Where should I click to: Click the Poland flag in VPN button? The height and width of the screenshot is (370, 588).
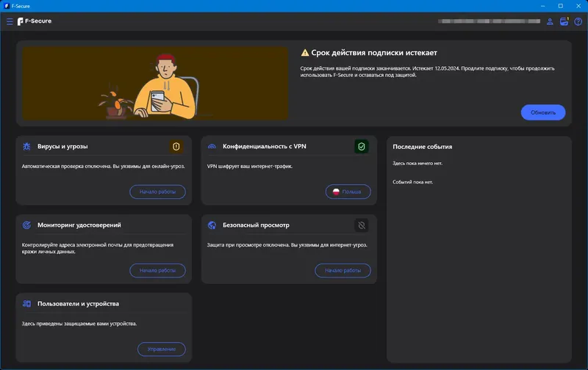[x=336, y=192]
